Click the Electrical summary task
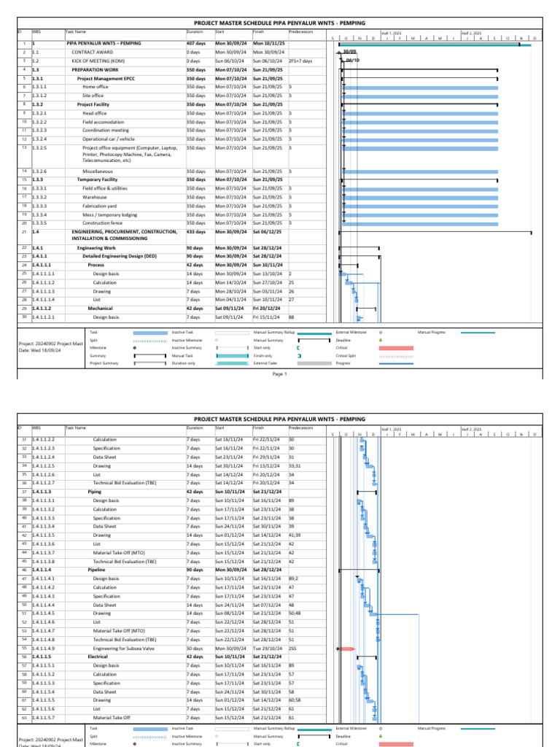This screenshot has width=560, height=747. point(98,657)
